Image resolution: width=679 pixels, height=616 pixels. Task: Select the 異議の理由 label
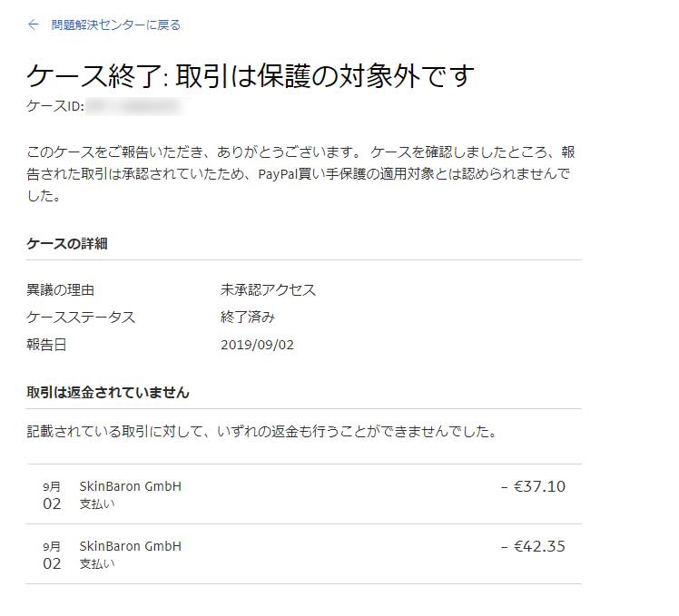click(x=60, y=289)
